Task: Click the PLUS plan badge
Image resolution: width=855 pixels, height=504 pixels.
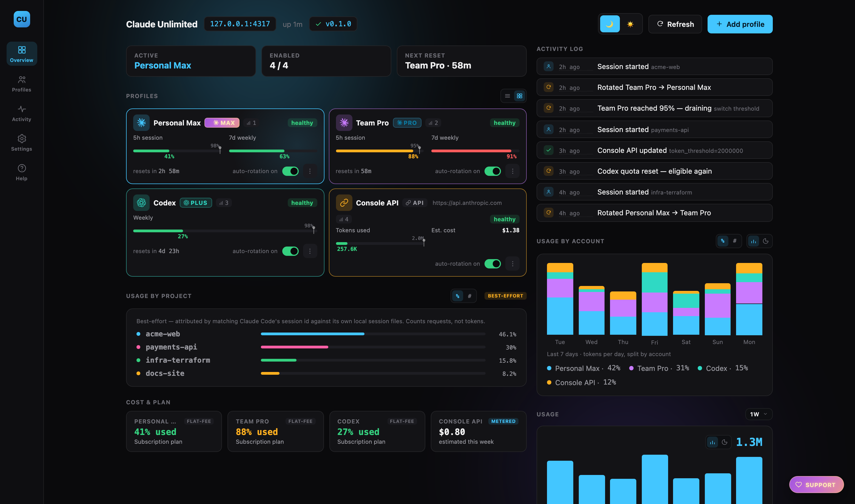Action: (x=196, y=203)
